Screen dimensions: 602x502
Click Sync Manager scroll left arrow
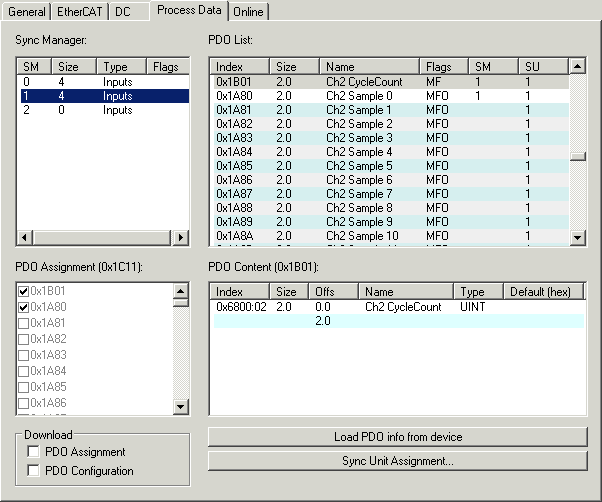click(25, 238)
